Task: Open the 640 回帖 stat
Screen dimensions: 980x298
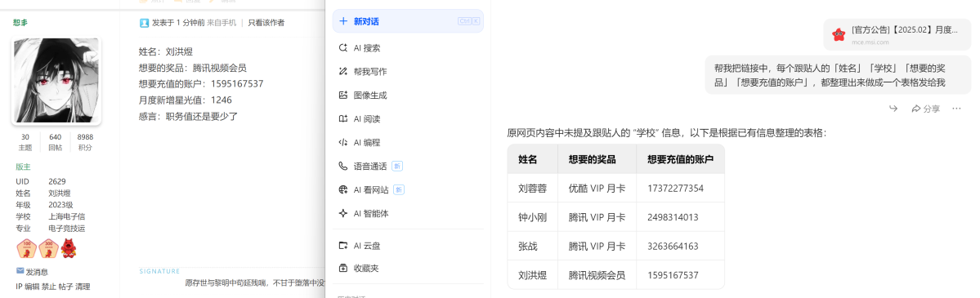Action: click(55, 142)
